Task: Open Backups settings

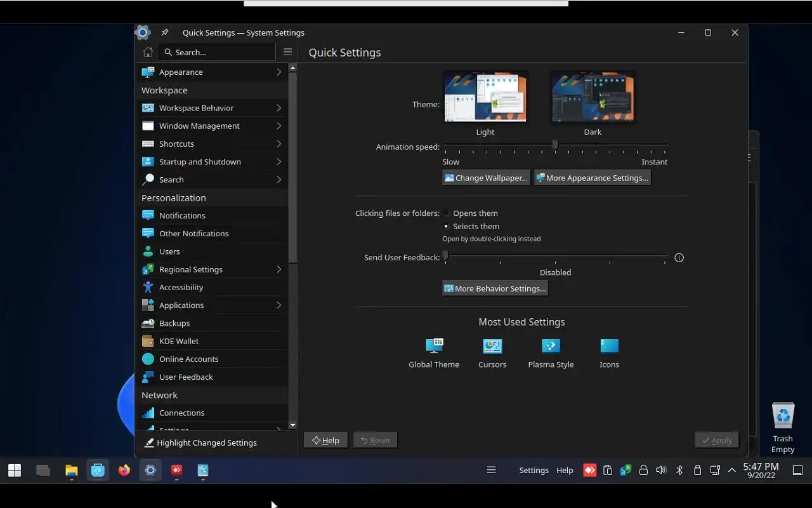Action: pyautogui.click(x=211, y=323)
